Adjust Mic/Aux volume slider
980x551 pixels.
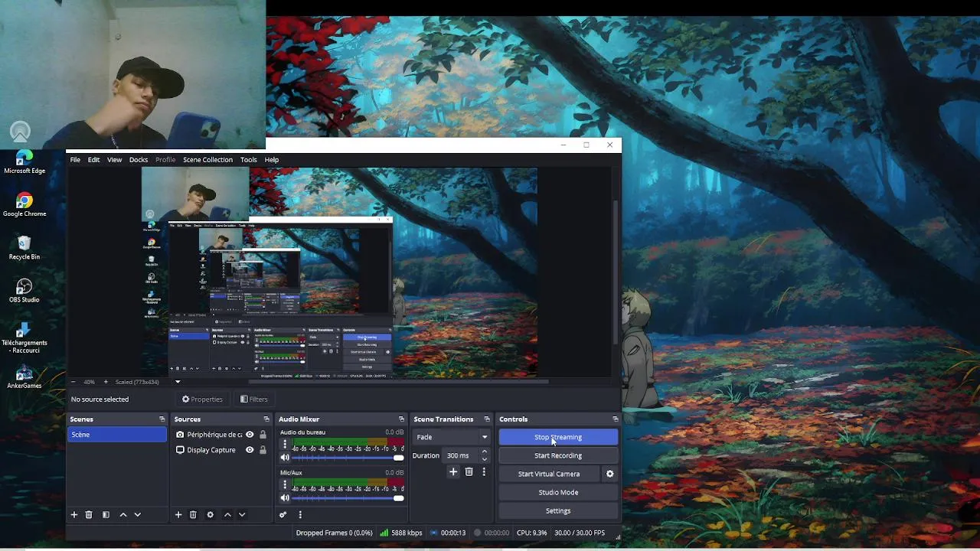[x=348, y=498]
